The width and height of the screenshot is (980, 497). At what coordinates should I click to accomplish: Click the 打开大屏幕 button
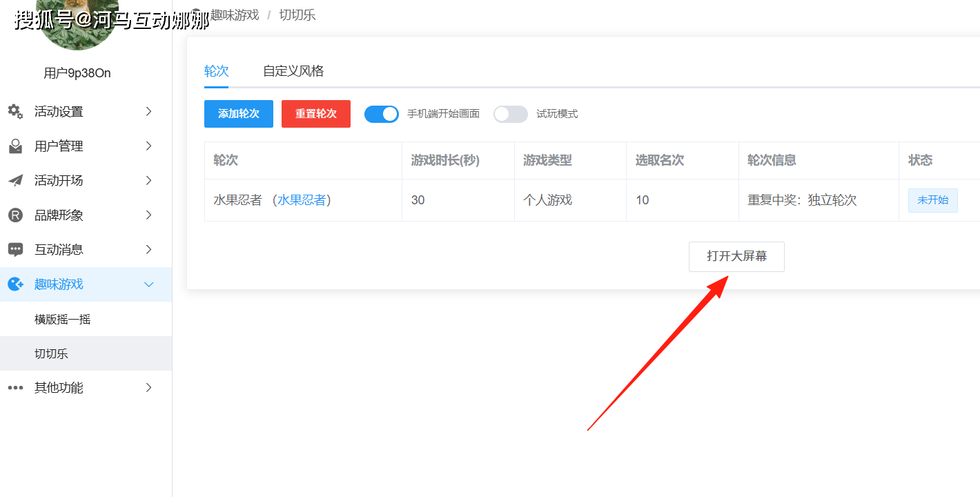736,256
